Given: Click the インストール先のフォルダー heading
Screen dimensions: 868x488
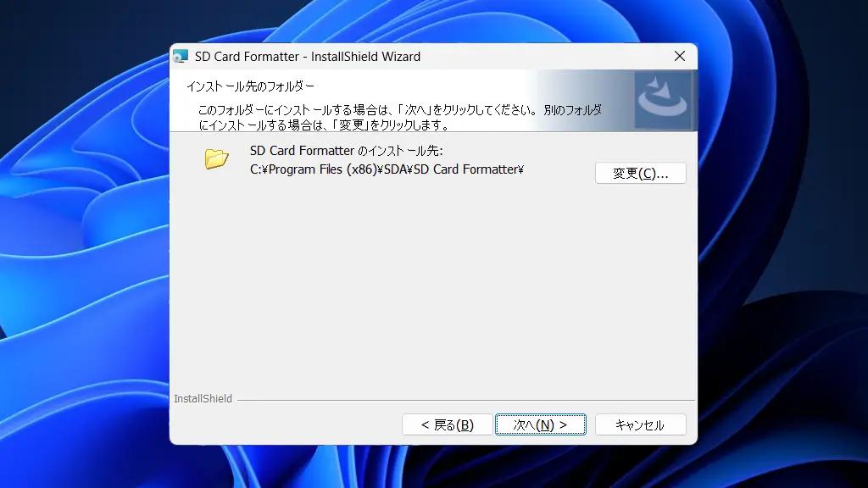Looking at the screenshot, I should [x=250, y=86].
